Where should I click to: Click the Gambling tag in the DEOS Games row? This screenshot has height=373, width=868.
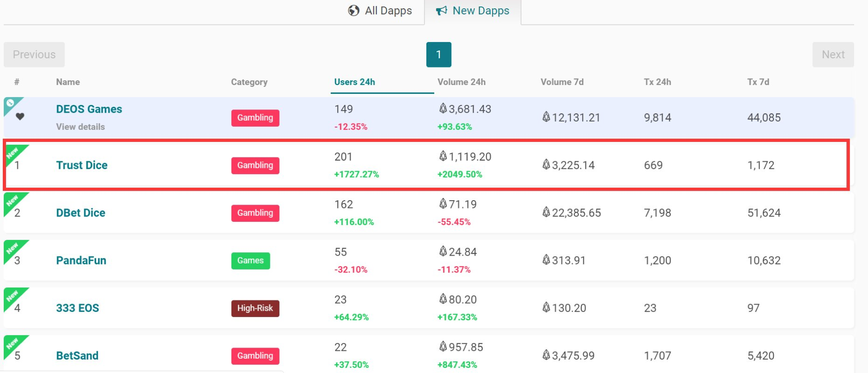(255, 118)
